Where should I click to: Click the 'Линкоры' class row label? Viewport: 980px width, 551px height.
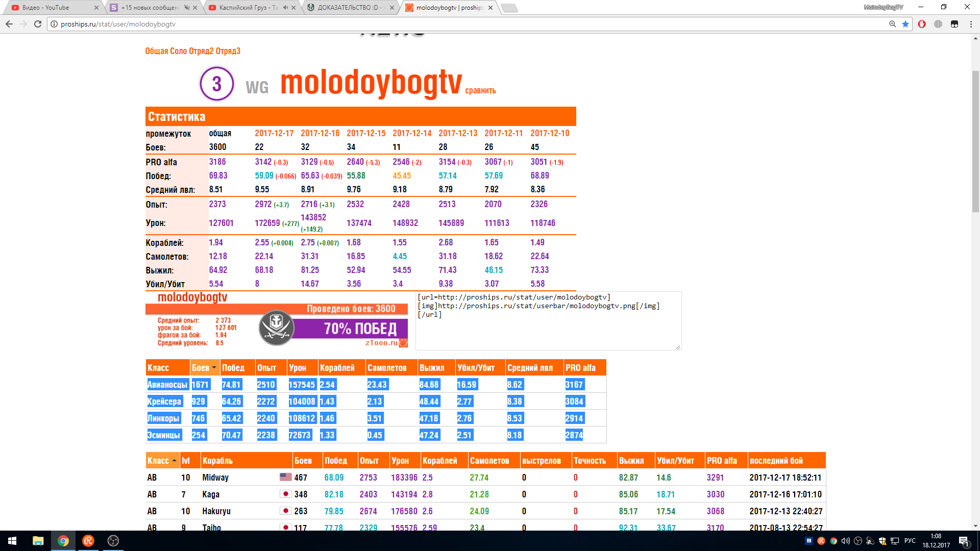(x=163, y=418)
